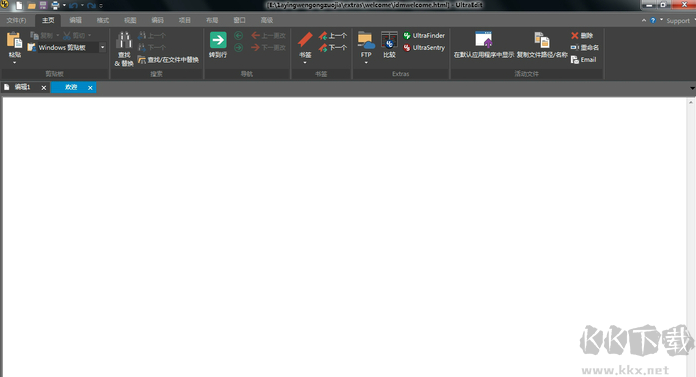This screenshot has height=377, width=696.
Task: Launch the Compare tool icon
Action: [x=389, y=40]
